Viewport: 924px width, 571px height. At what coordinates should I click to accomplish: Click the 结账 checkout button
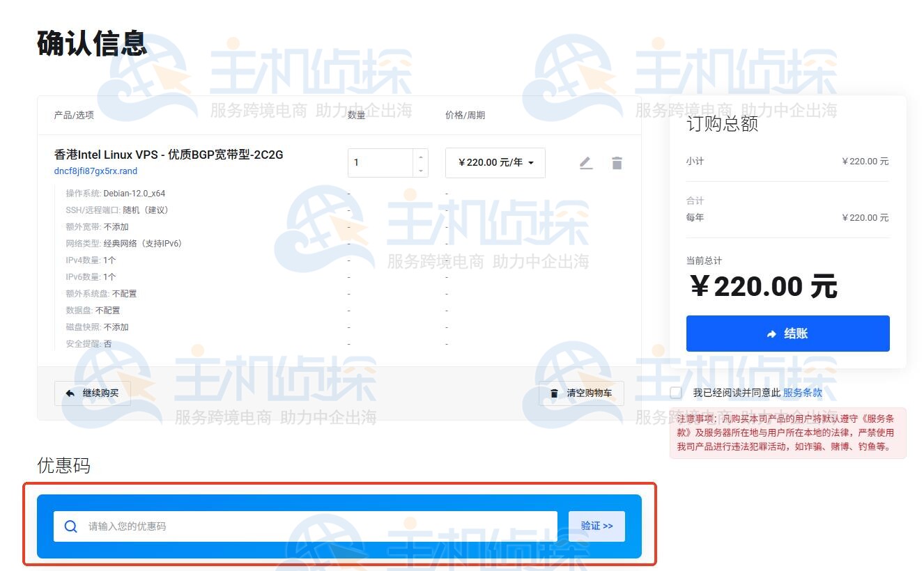[x=787, y=333]
